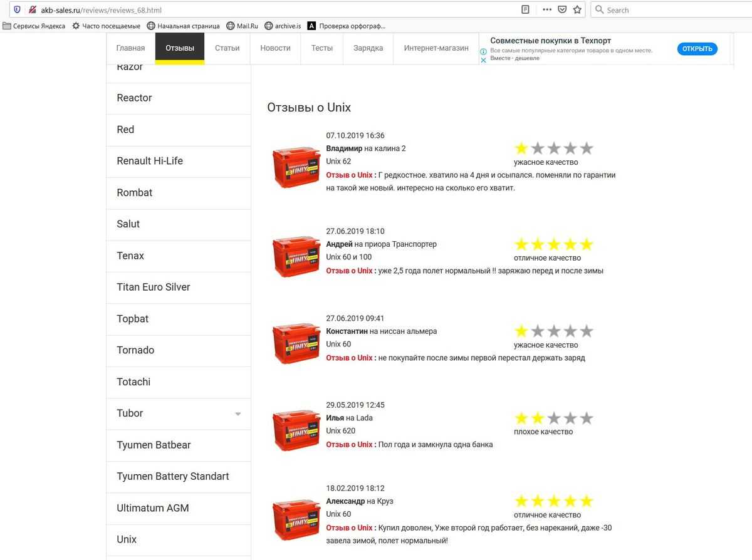
Task: Click the ad info icon
Action: [x=483, y=51]
